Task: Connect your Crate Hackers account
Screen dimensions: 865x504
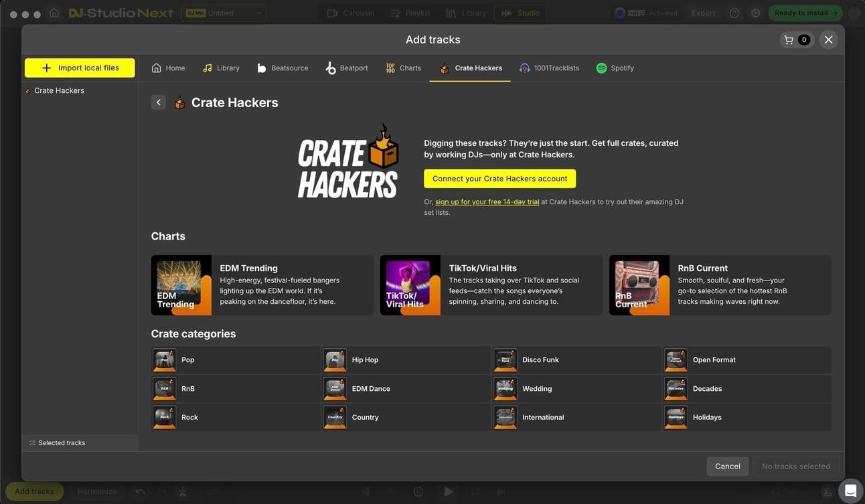Action: click(499, 178)
